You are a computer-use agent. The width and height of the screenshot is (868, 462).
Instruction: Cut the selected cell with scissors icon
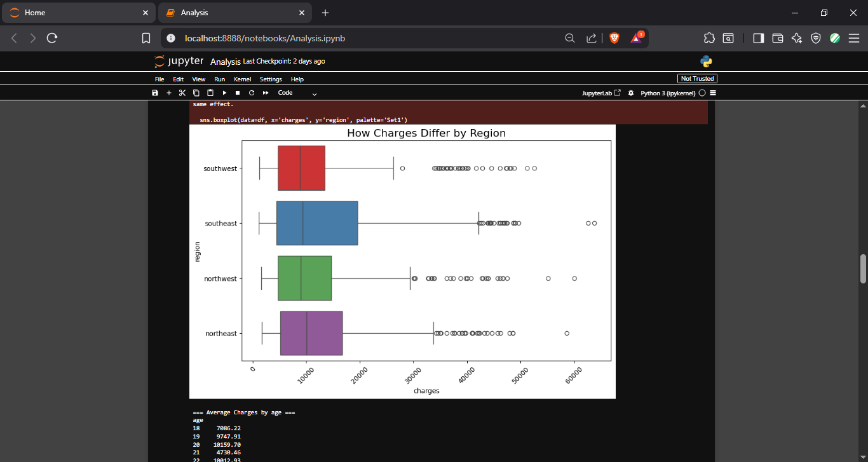point(182,93)
